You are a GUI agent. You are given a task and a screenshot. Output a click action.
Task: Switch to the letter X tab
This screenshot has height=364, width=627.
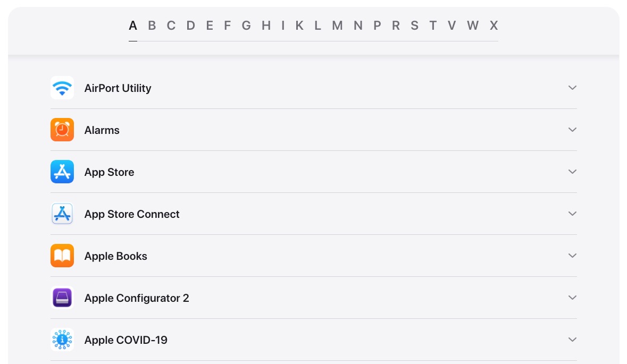[494, 26]
